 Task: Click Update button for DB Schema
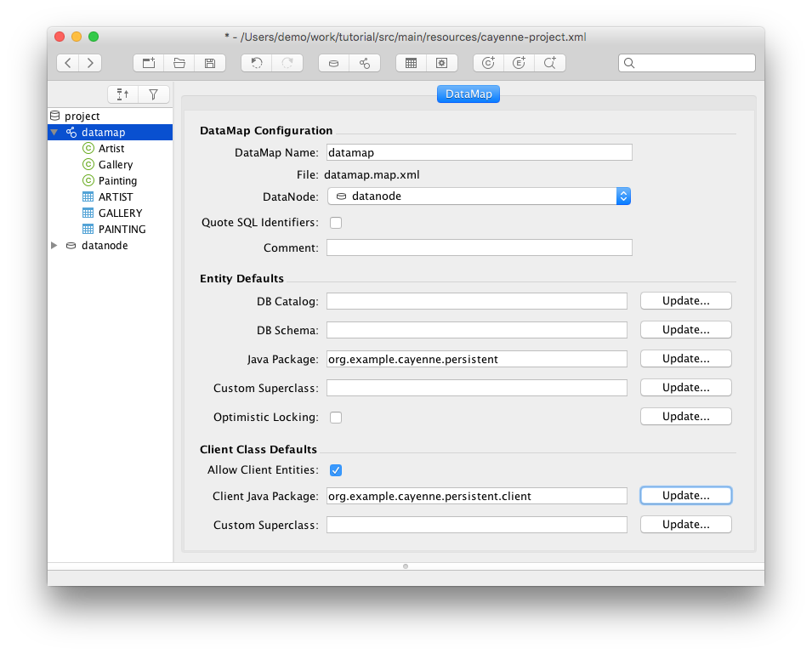point(685,330)
